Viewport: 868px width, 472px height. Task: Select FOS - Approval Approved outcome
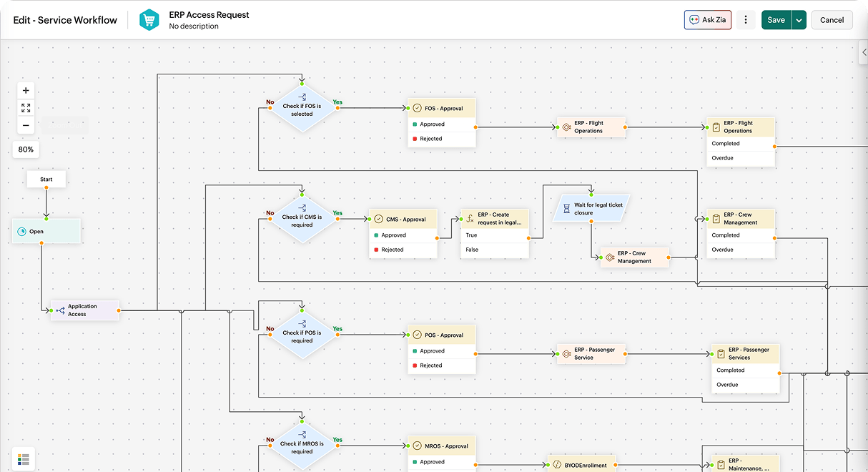coord(441,124)
